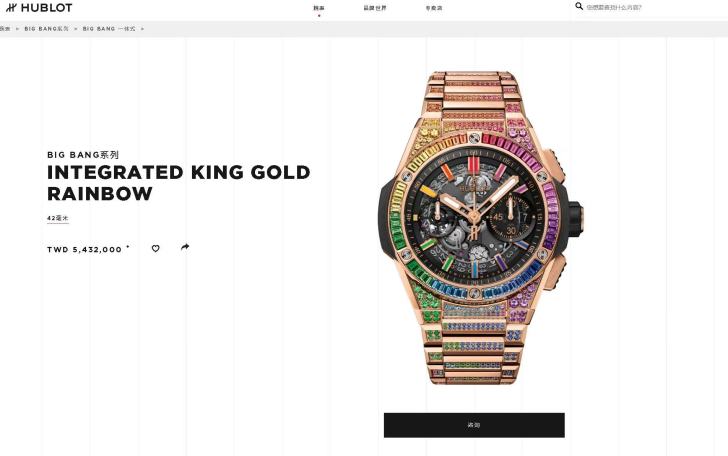This screenshot has height=456, width=728.
Task: Open the first navigation item with red dot
Action: tap(319, 8)
